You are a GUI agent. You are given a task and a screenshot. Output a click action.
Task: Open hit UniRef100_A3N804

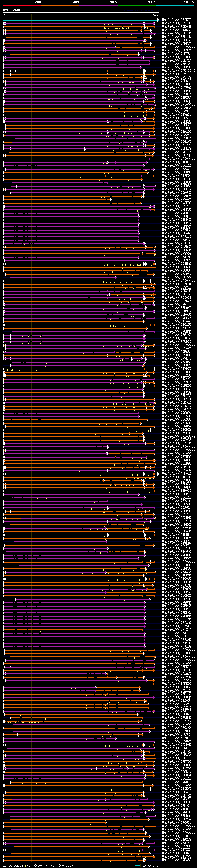[177, 426]
